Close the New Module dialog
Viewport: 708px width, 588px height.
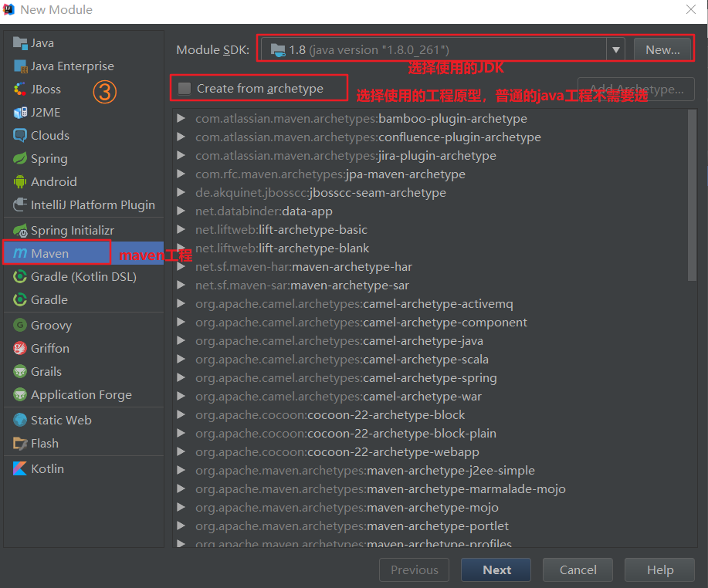pos(691,9)
